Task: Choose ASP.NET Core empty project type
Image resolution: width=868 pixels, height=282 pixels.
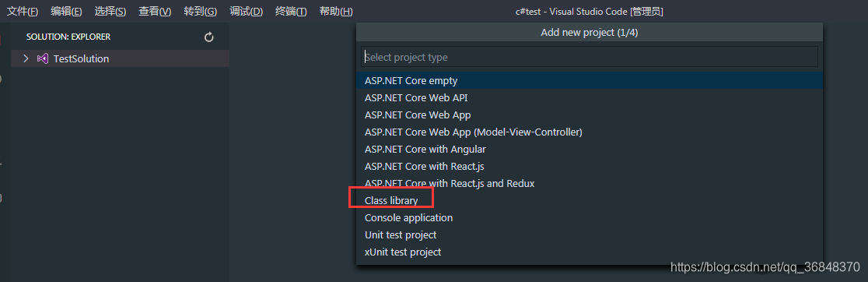Action: tap(589, 80)
